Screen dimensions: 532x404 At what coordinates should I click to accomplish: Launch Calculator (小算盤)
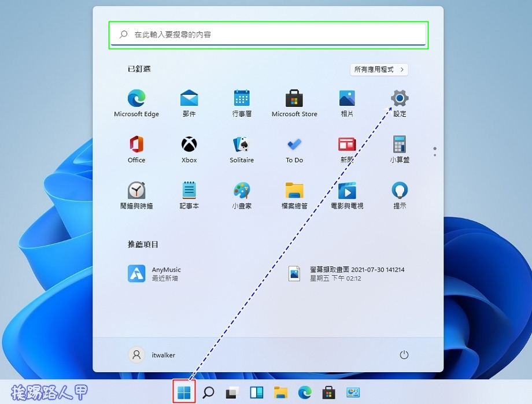[x=400, y=149]
